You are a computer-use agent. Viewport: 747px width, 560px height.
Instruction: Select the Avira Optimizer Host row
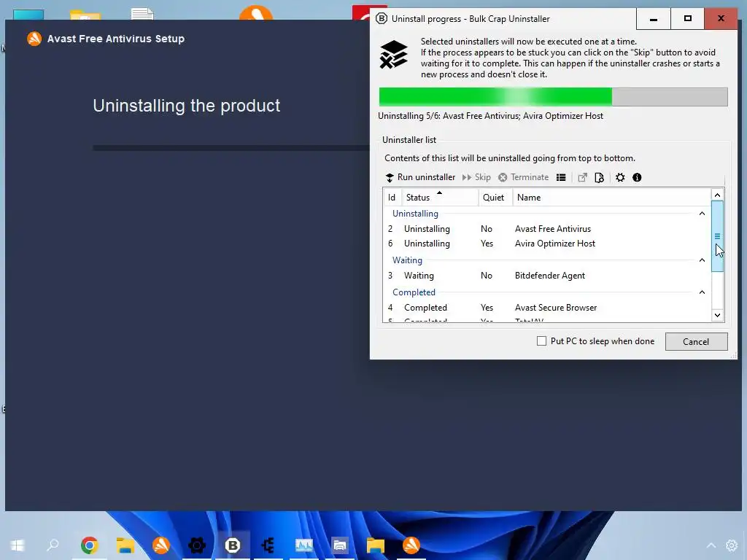[x=547, y=244]
